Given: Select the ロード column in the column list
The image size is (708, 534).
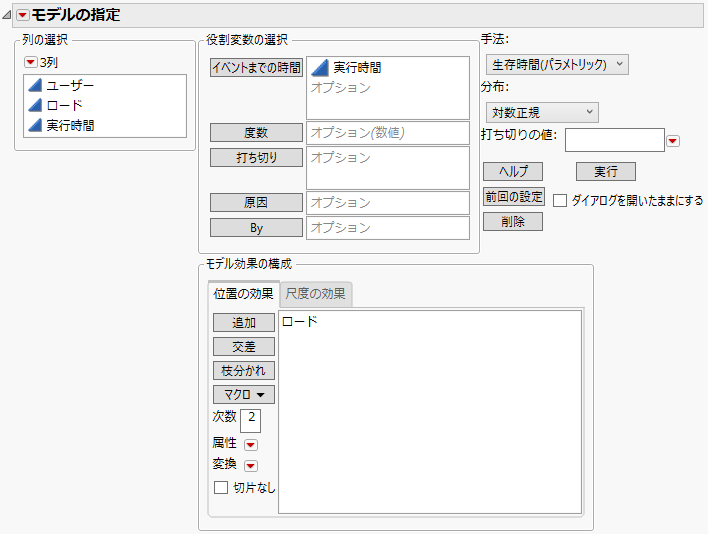Looking at the screenshot, I should [65, 105].
